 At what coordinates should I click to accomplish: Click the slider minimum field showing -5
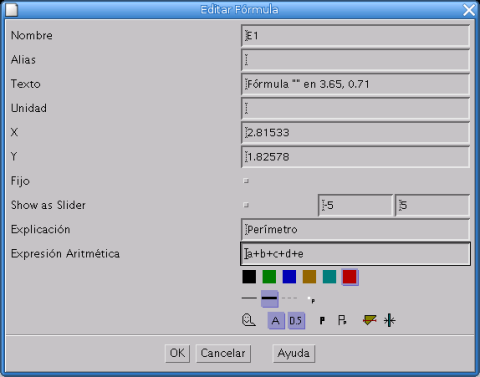pos(355,205)
